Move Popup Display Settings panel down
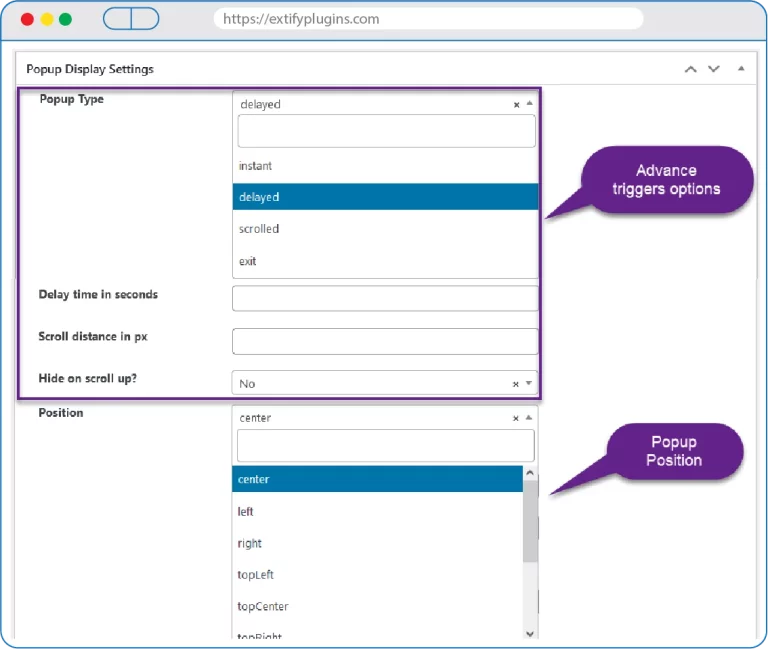This screenshot has height=649, width=768. click(714, 69)
